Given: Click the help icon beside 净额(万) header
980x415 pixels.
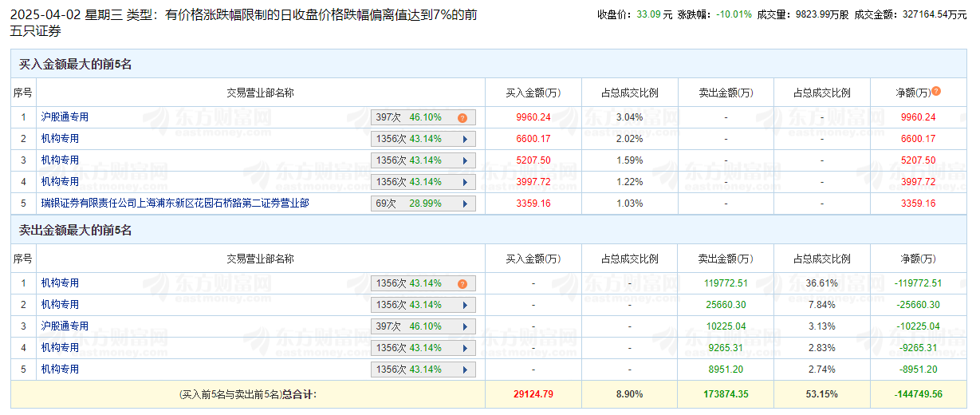Looking at the screenshot, I should [x=936, y=91].
